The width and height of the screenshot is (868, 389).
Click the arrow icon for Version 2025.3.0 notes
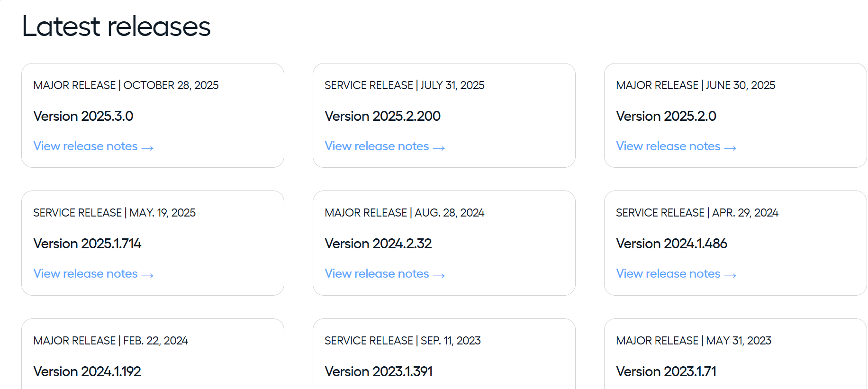click(x=147, y=148)
